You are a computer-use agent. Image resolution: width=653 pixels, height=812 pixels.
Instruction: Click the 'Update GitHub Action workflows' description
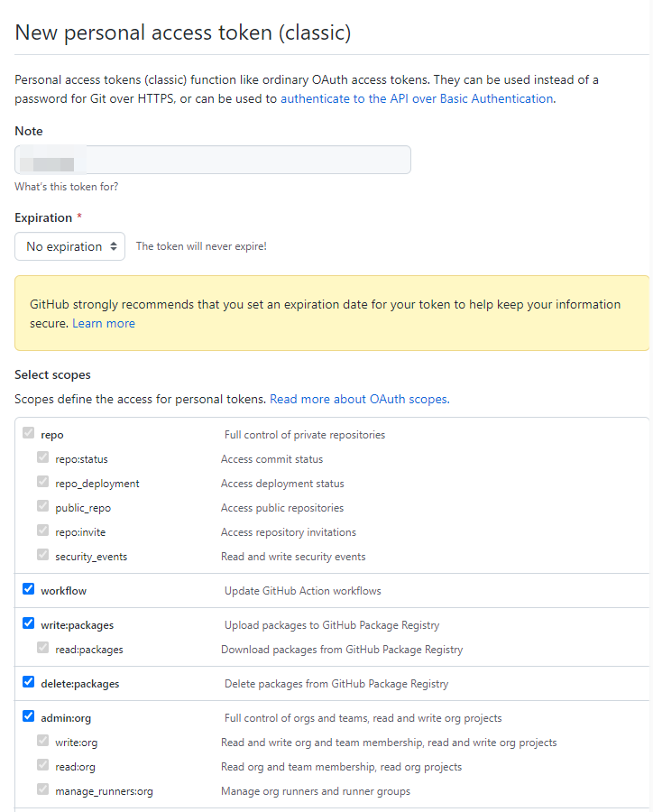(x=302, y=591)
